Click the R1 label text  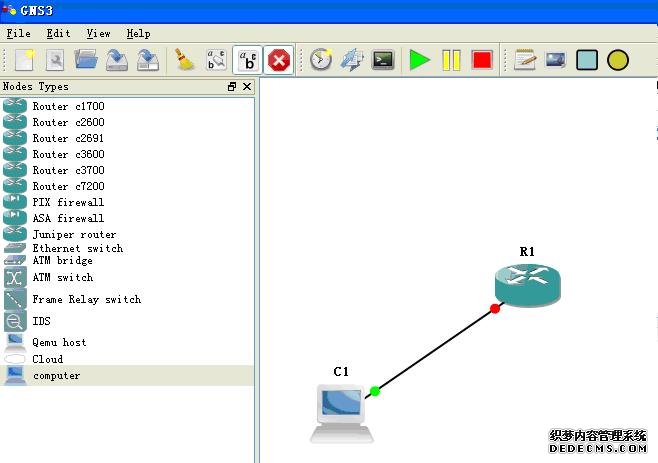click(527, 251)
